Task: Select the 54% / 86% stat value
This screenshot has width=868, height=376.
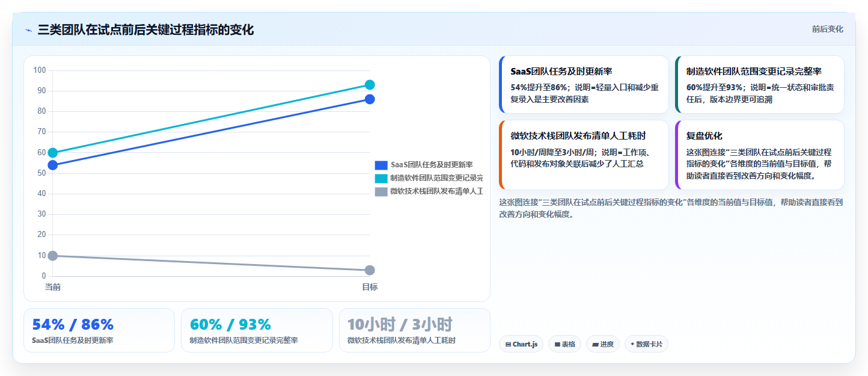Action: (x=73, y=324)
